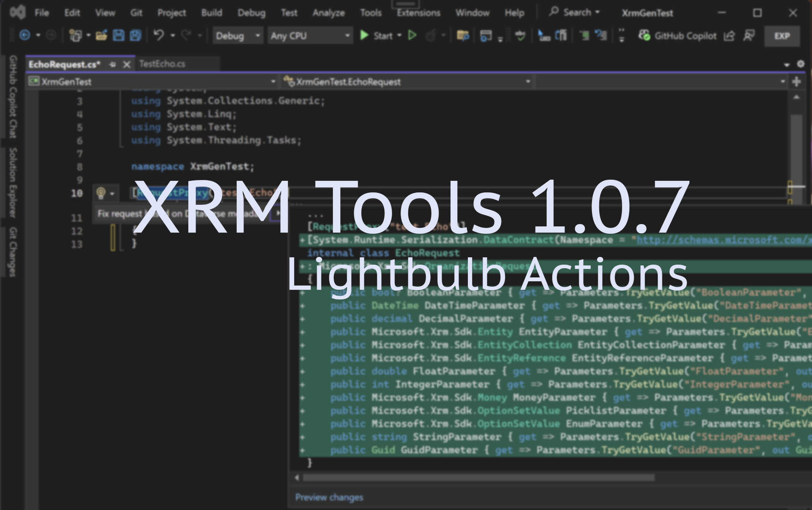Screen dimensions: 812x510
Task: Open the Debug menu
Action: tap(252, 13)
